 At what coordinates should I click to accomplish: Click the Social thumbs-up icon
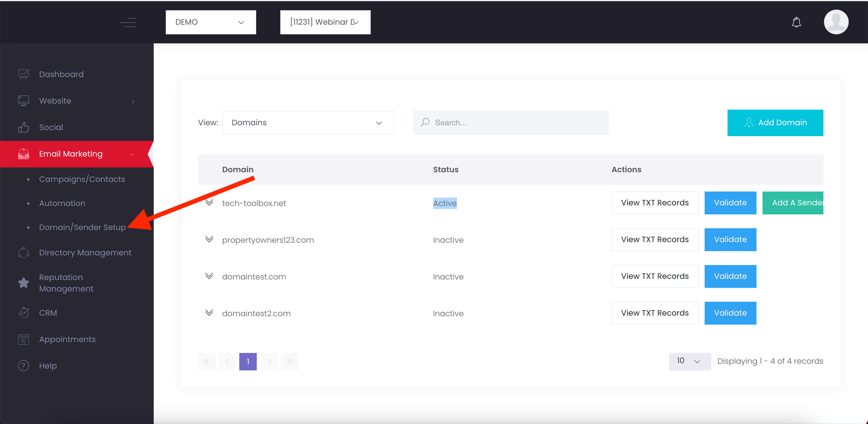click(24, 127)
